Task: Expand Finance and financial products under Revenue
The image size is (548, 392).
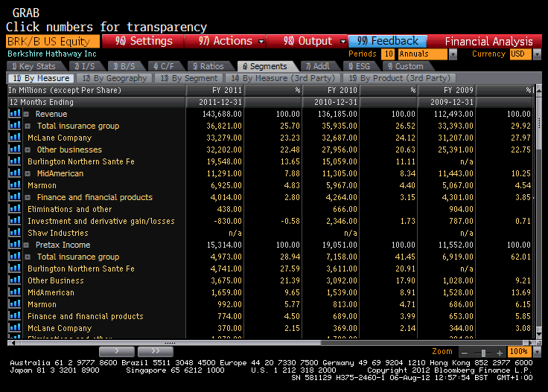Action: click(28, 198)
